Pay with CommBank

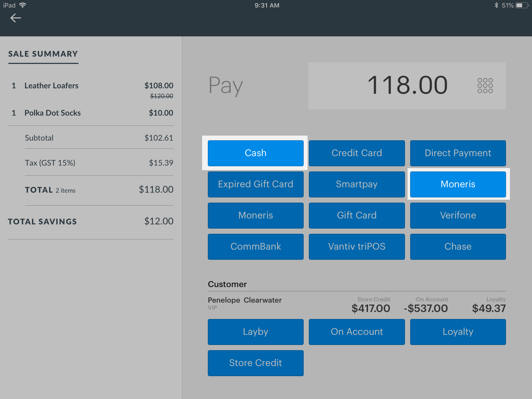(255, 247)
